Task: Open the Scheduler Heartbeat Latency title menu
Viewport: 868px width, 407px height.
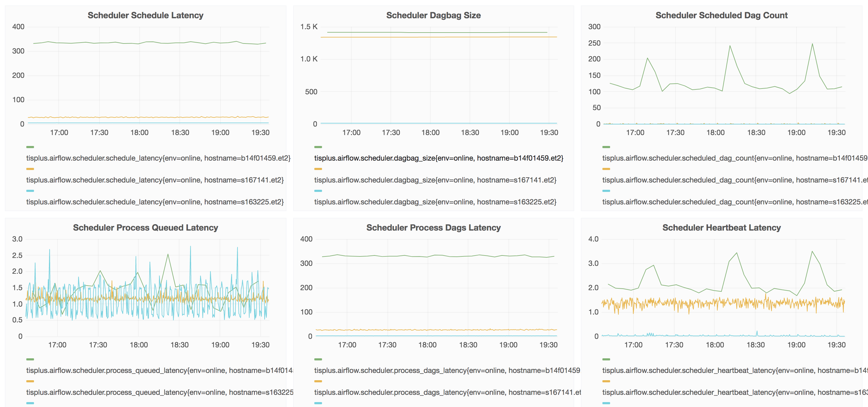Action: (x=721, y=228)
